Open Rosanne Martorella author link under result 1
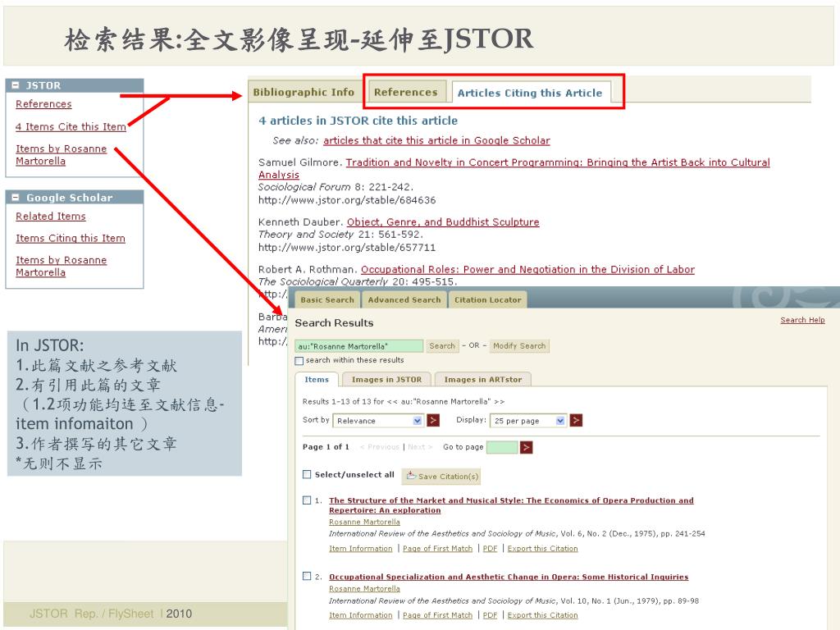The image size is (840, 630). click(364, 522)
